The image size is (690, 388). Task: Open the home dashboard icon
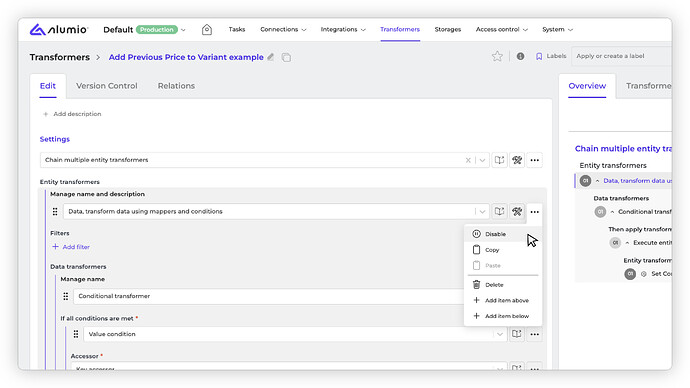(x=207, y=29)
